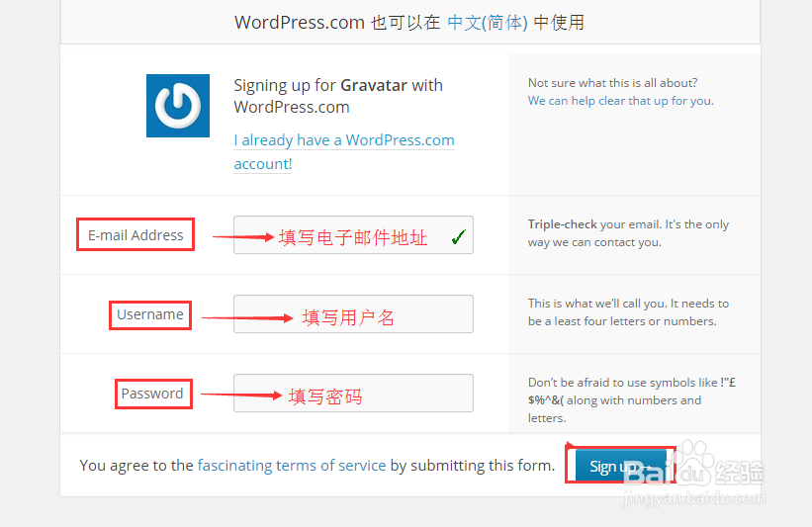Switch language via 中文(简体) link
Screen dimensions: 812x527
click(488, 23)
